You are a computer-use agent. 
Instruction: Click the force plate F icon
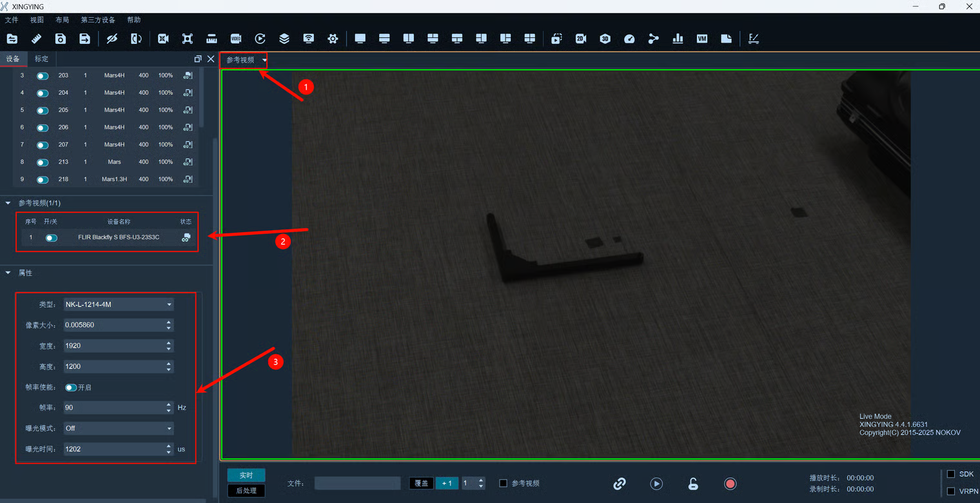(754, 39)
